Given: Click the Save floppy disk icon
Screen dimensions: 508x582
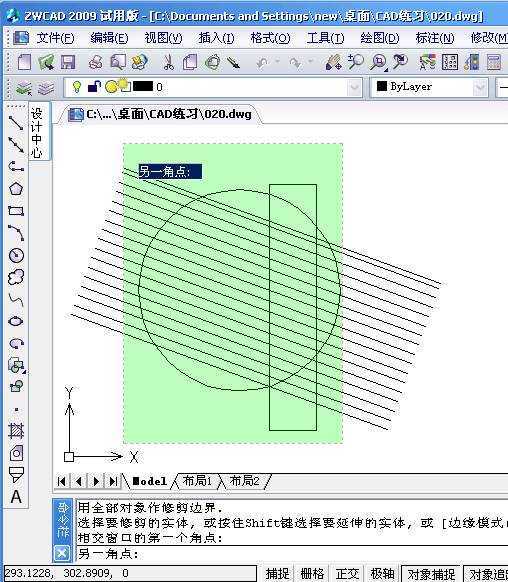Looking at the screenshot, I should pos(68,62).
